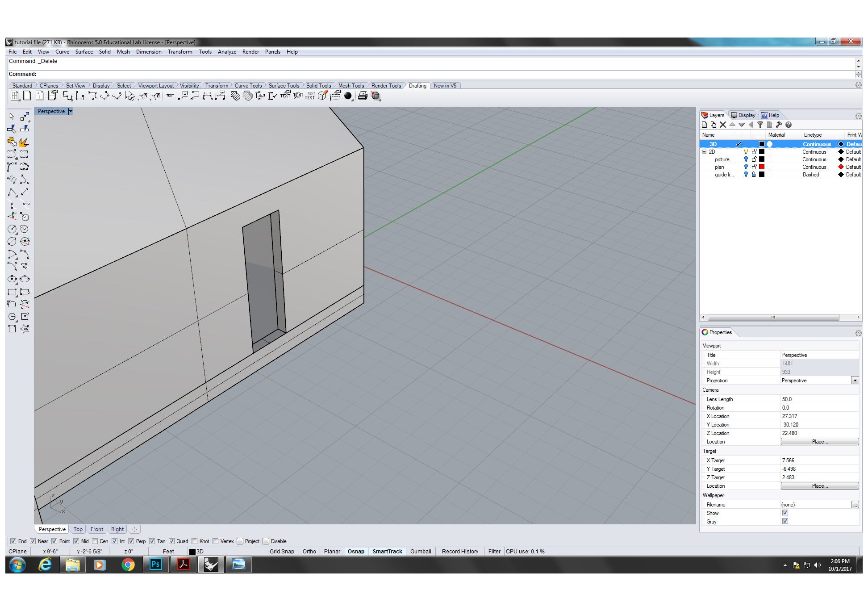Toggle Grid Snap in status bar

click(282, 552)
